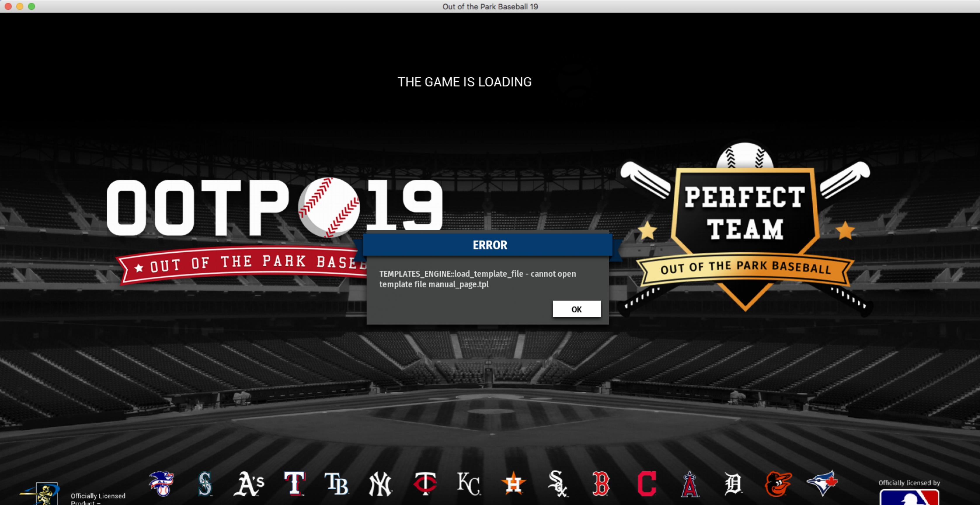The height and width of the screenshot is (505, 980).
Task: Click the Tampa Bay Rays TB logo
Action: [x=336, y=484]
